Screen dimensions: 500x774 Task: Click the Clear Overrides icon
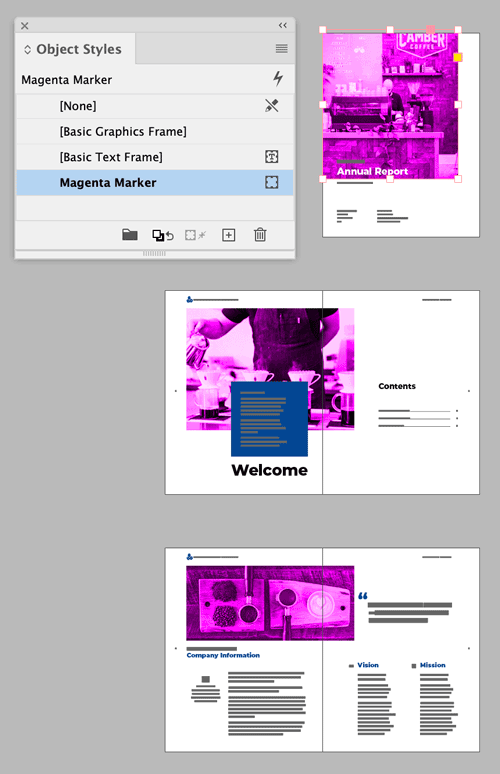tap(163, 235)
